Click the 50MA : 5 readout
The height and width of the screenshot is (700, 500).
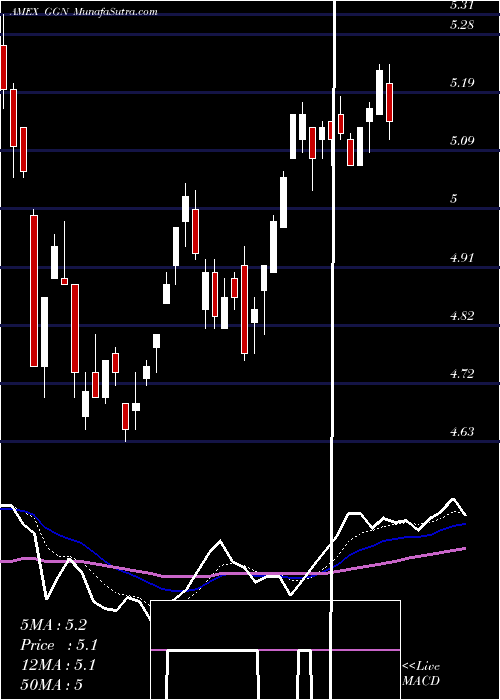(x=52, y=685)
